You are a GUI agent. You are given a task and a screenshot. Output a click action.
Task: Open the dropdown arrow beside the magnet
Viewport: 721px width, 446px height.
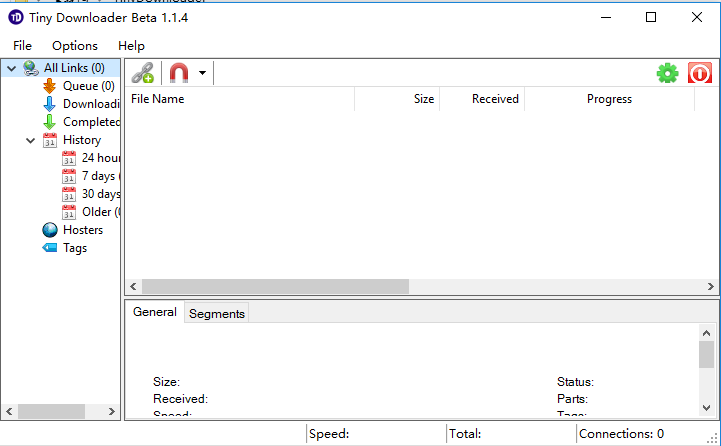pyautogui.click(x=202, y=73)
